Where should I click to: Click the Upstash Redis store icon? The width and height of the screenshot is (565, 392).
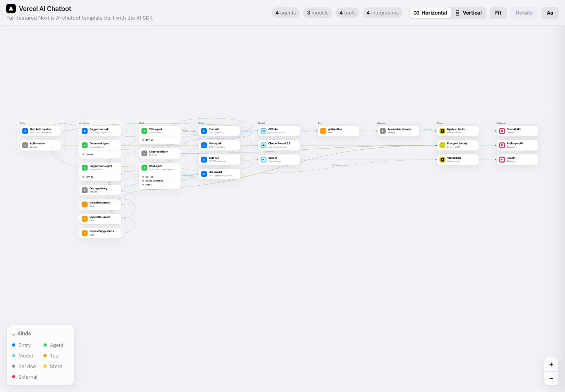click(443, 131)
